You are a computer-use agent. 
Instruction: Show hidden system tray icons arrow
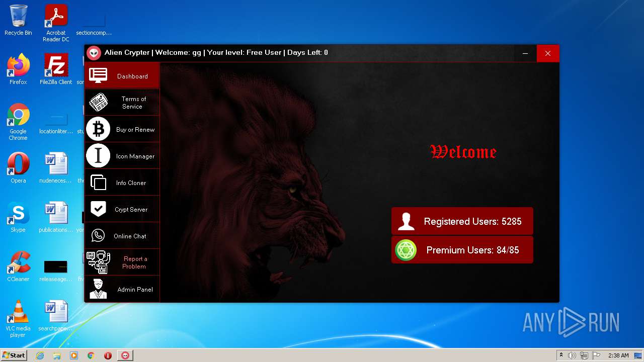tap(561, 355)
